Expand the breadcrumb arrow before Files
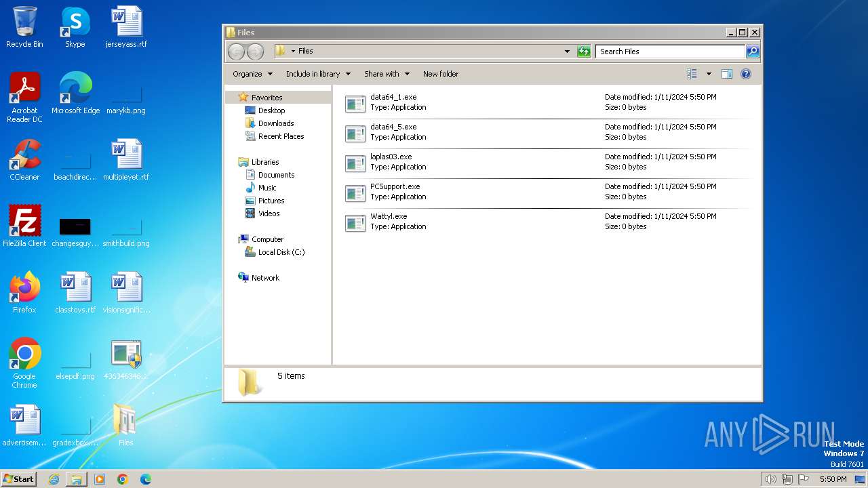The height and width of the screenshot is (488, 868). click(293, 52)
